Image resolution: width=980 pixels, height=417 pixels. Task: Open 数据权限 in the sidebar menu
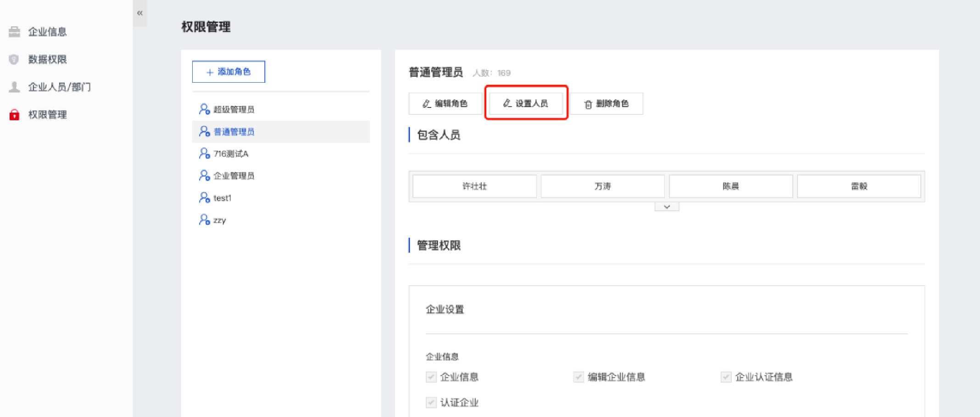point(47,59)
